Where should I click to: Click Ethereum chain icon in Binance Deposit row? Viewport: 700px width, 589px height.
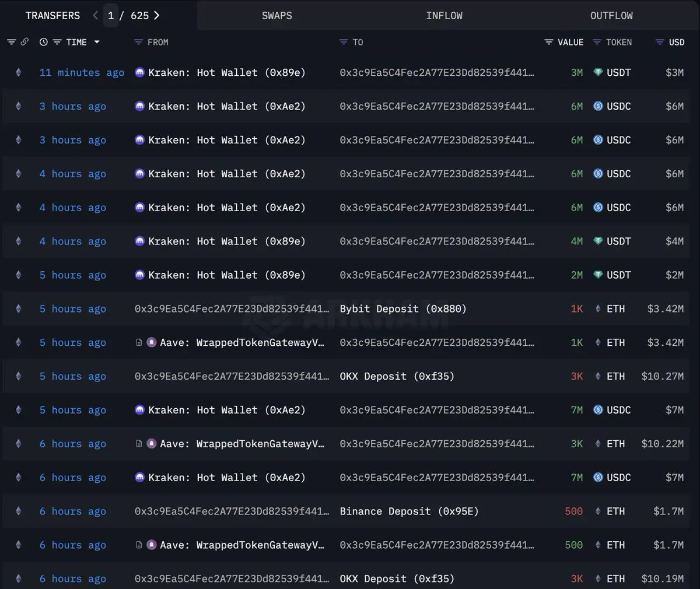click(x=18, y=511)
